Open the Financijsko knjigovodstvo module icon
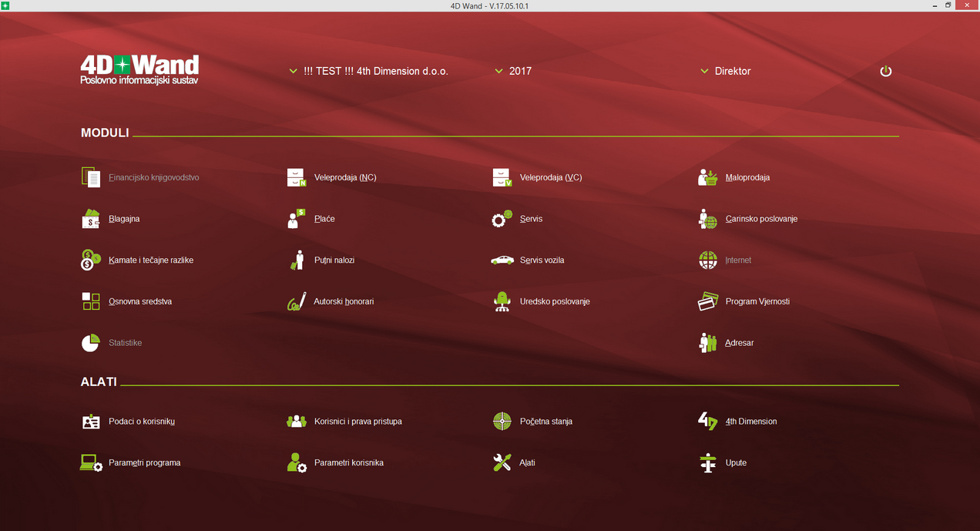 click(x=91, y=177)
